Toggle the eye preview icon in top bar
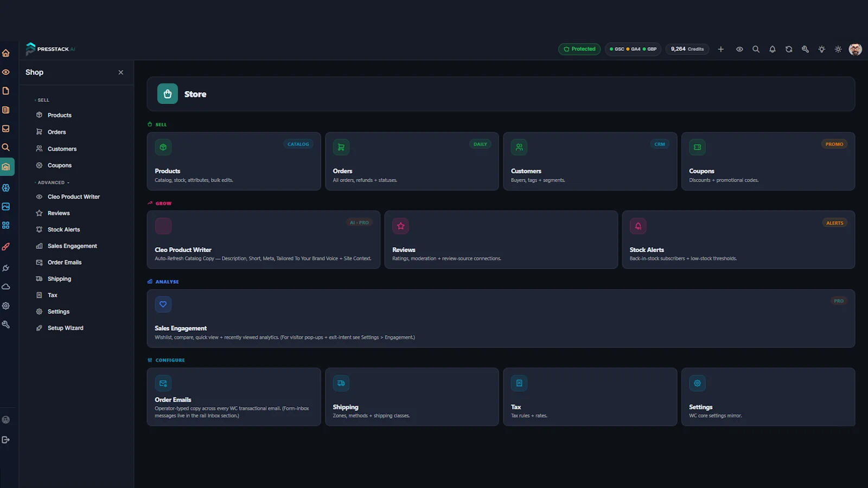 point(739,49)
